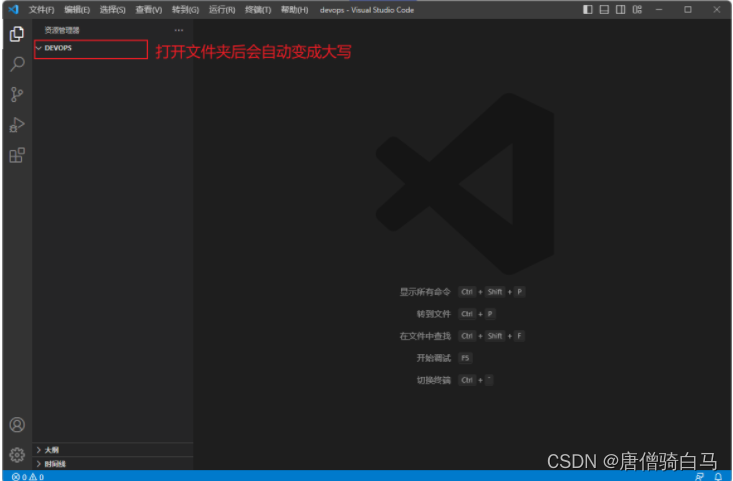Open the Explorer view icon
Screen dimensions: 733x481
17,34
